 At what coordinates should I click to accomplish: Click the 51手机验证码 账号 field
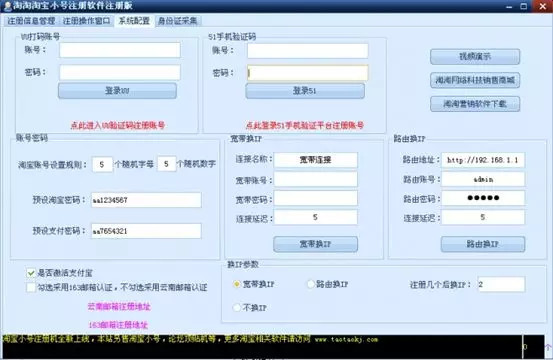coord(308,51)
